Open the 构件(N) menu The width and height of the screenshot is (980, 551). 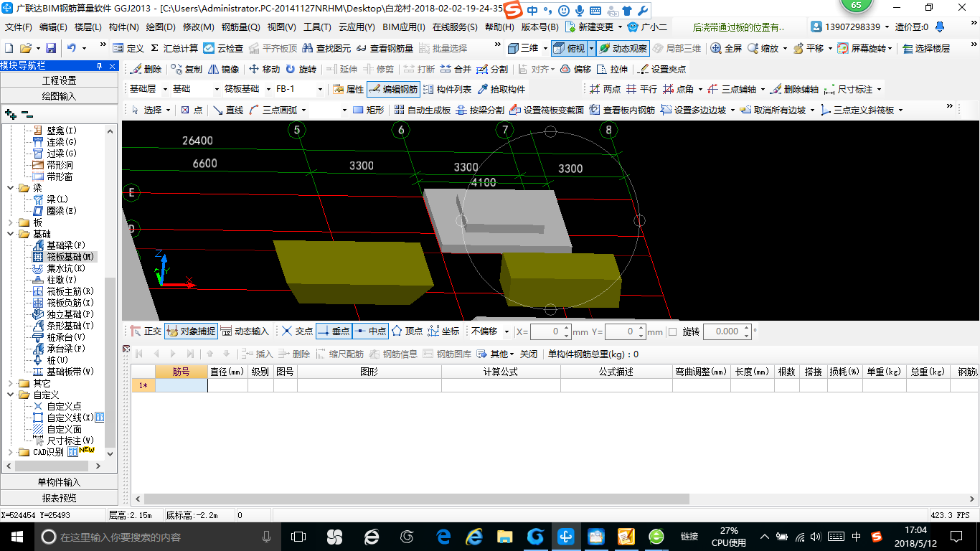123,27
